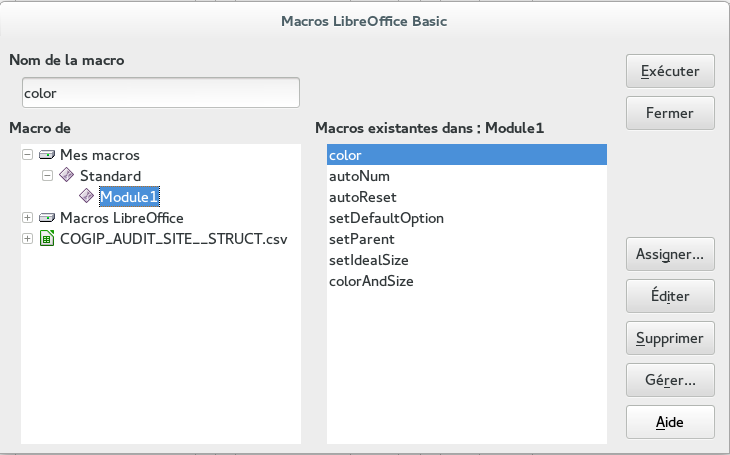Viewport: 730px width, 455px height.
Task: Open the Assigner... dialog
Action: 670,254
